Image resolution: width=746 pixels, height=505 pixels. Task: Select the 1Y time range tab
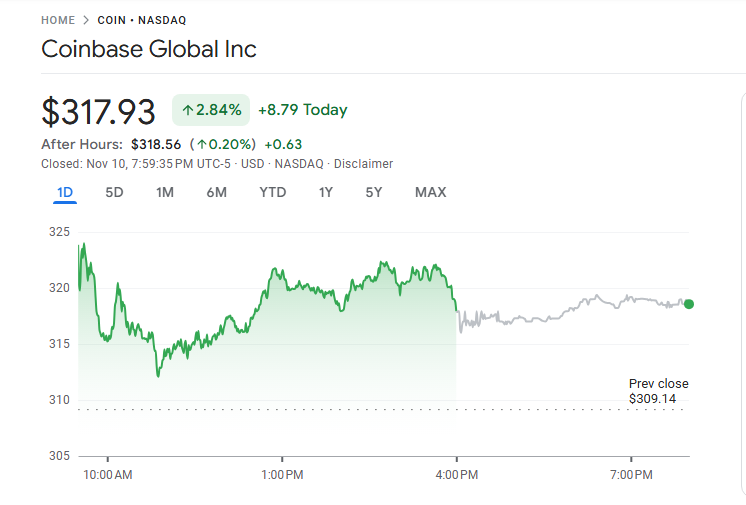[x=326, y=192]
